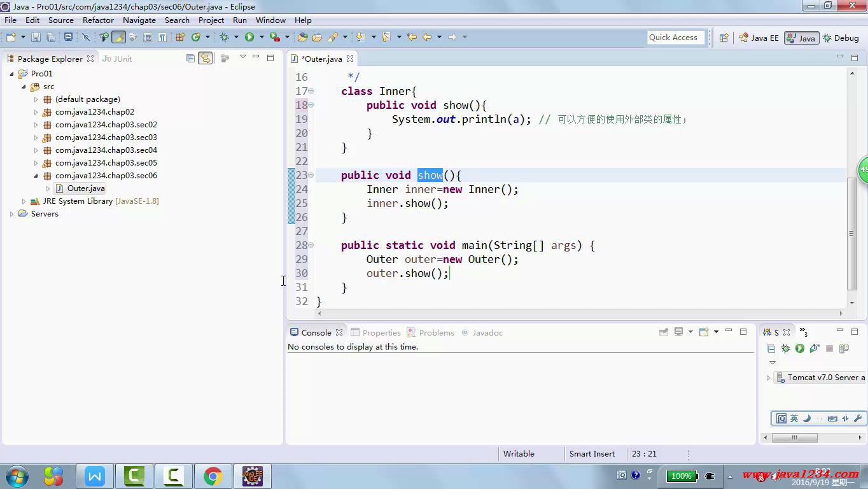This screenshot has height=489, width=868.
Task: Open Chrome from the Windows taskbar
Action: pyautogui.click(x=213, y=476)
